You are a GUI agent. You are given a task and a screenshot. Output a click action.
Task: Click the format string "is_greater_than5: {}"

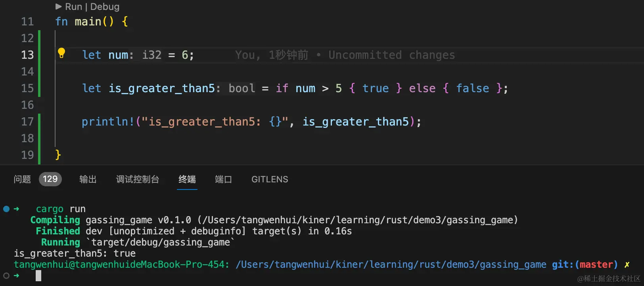(x=215, y=122)
